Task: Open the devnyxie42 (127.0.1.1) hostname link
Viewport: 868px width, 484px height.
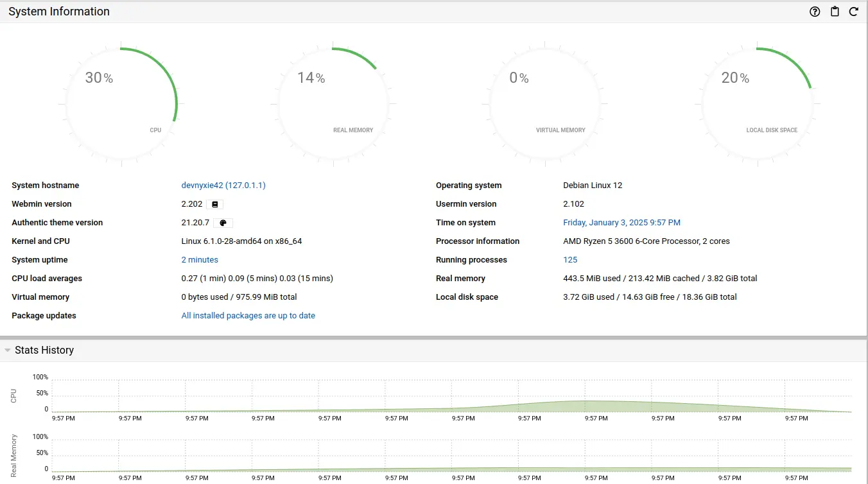Action: pyautogui.click(x=223, y=186)
